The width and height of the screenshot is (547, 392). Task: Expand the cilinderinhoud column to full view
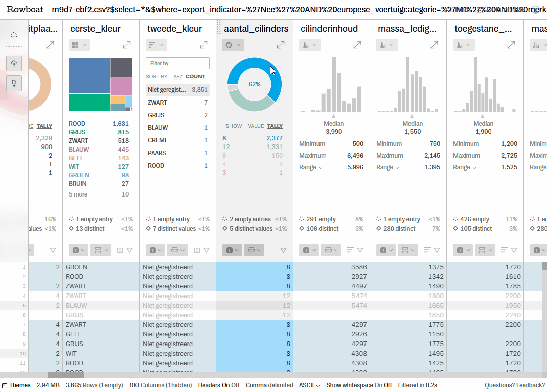click(357, 45)
